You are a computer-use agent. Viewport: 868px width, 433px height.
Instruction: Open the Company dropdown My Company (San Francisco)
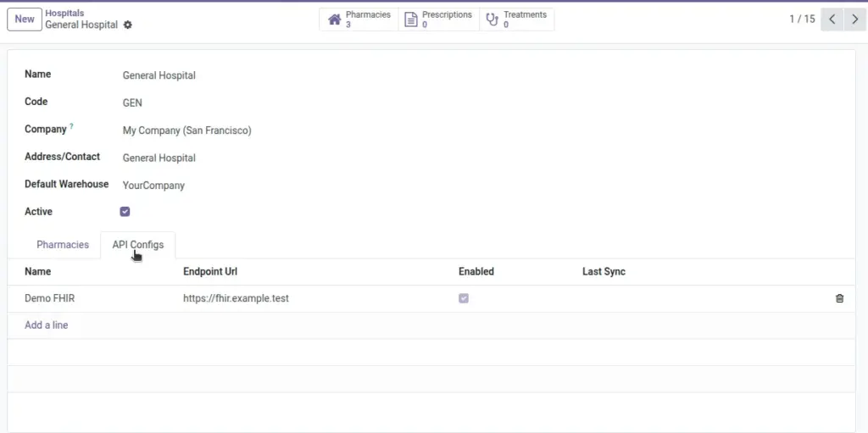187,130
